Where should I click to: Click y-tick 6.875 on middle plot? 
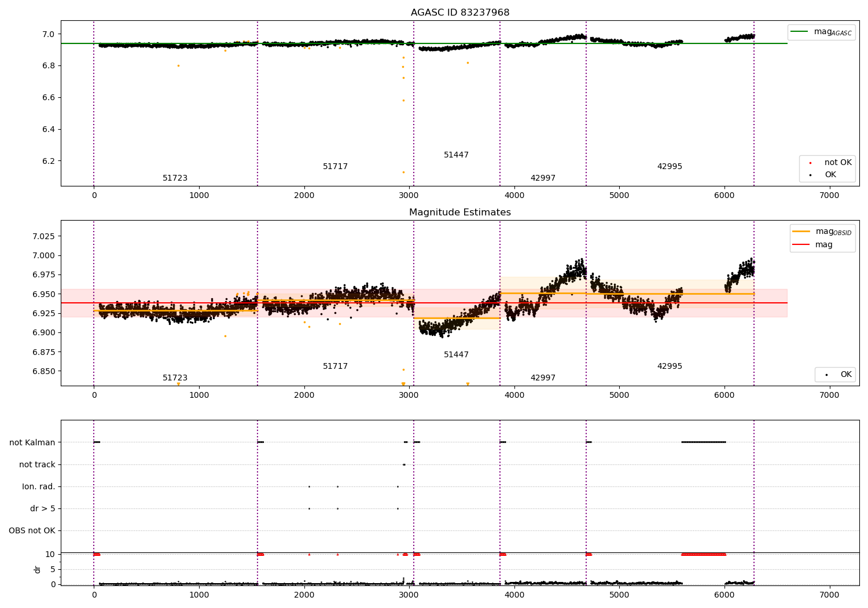(x=43, y=352)
